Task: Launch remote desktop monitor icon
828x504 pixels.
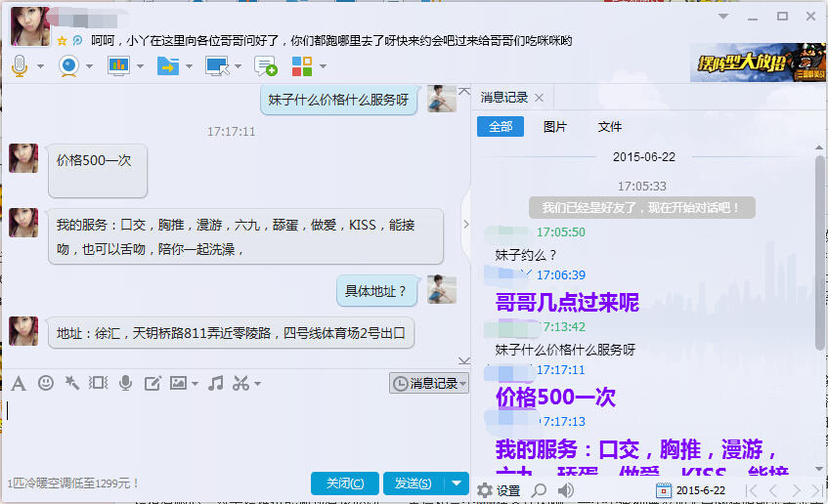Action: tap(217, 66)
